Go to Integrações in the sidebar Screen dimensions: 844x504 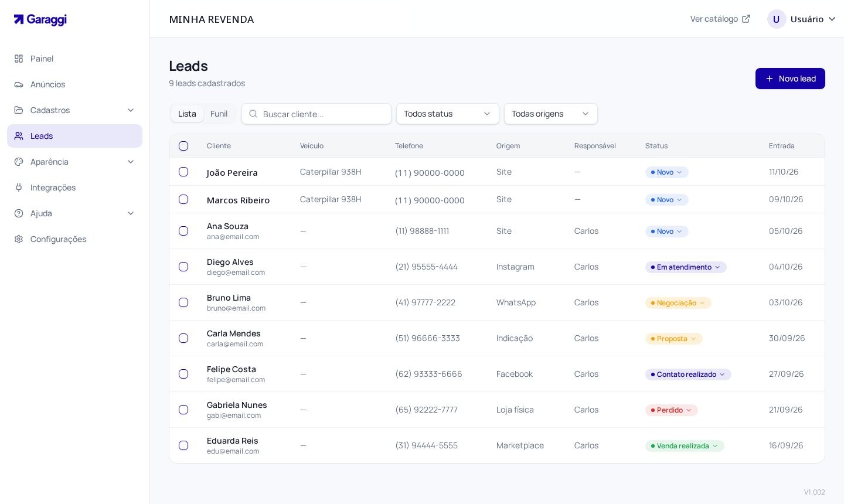pos(74,188)
